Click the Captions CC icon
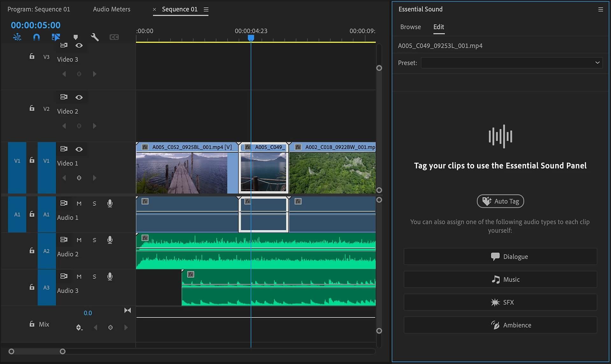This screenshot has height=364, width=611. click(114, 37)
